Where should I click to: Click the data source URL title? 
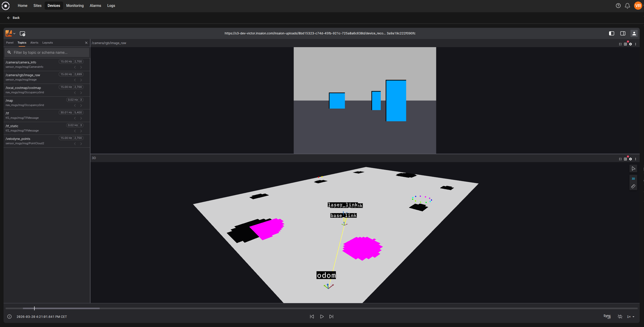320,33
